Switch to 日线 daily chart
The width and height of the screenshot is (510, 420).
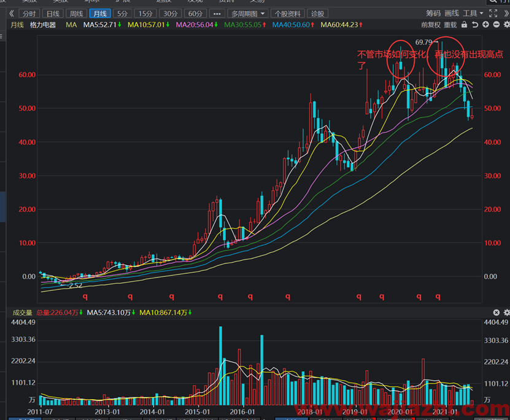click(x=53, y=14)
